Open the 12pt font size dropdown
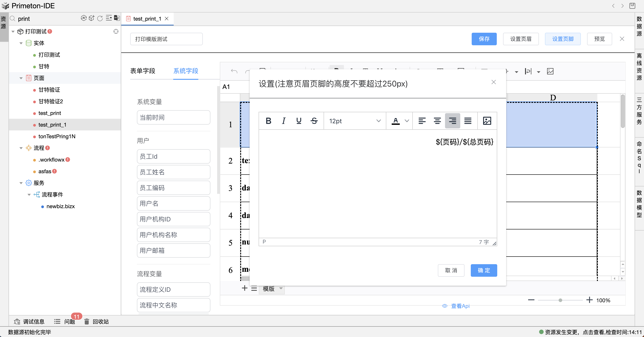The image size is (644, 337). [354, 121]
